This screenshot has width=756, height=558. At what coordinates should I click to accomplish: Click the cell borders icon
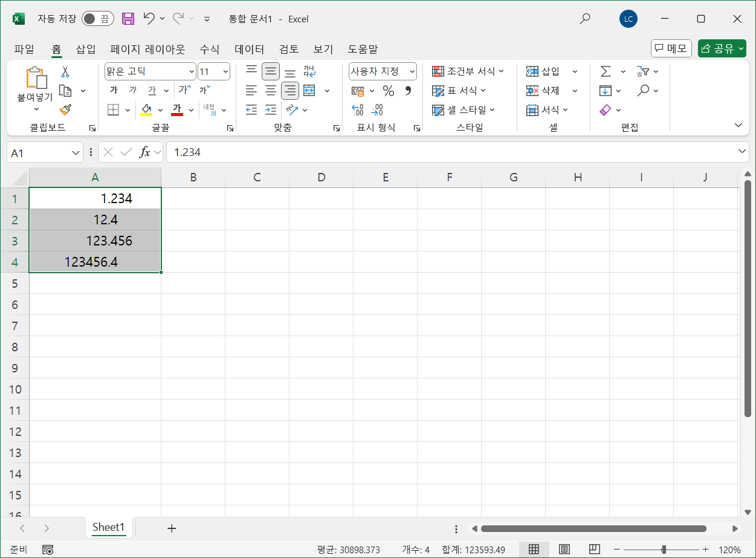point(114,109)
